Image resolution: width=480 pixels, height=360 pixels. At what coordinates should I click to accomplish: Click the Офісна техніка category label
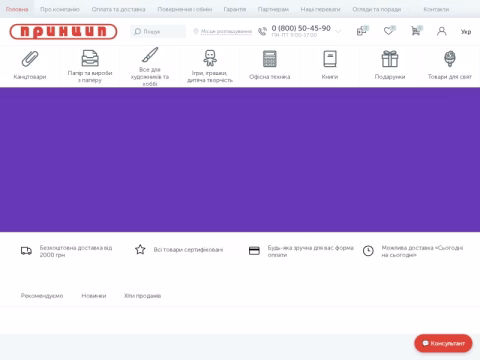[x=270, y=77]
